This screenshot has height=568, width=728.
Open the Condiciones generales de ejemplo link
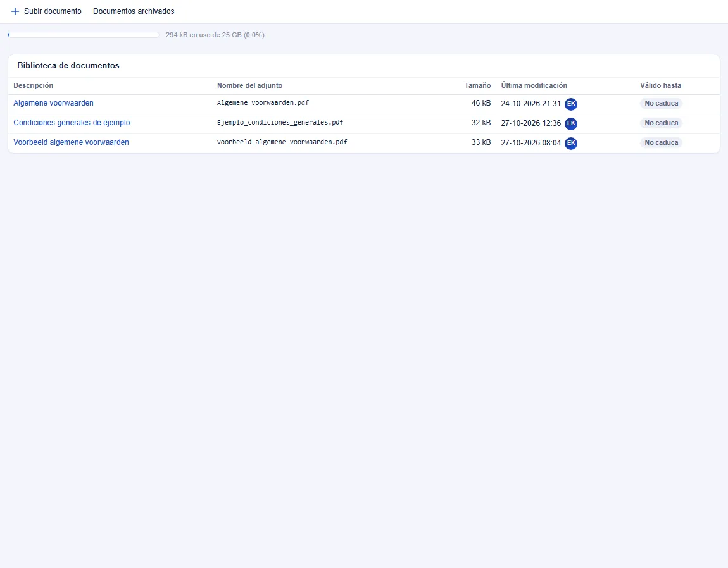coord(72,123)
